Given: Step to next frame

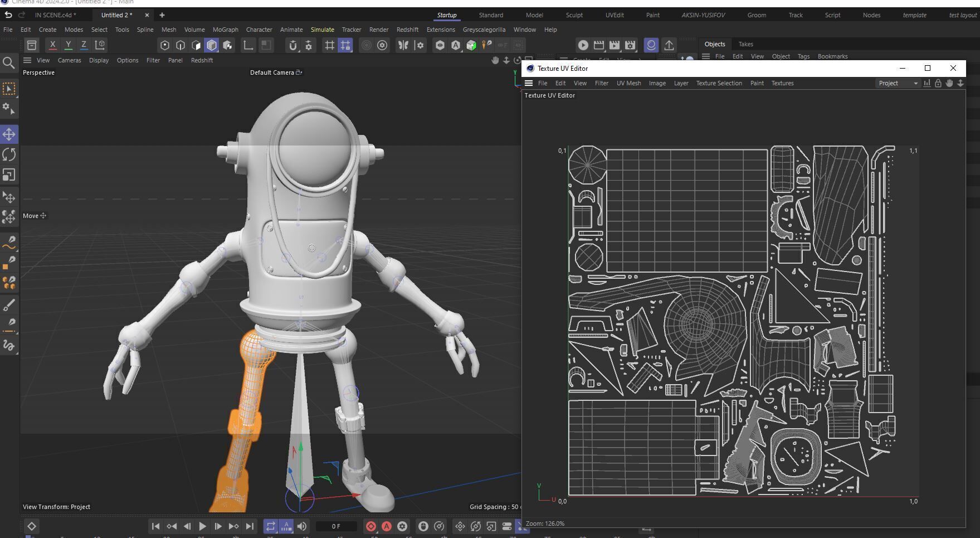Looking at the screenshot, I should tap(218, 526).
